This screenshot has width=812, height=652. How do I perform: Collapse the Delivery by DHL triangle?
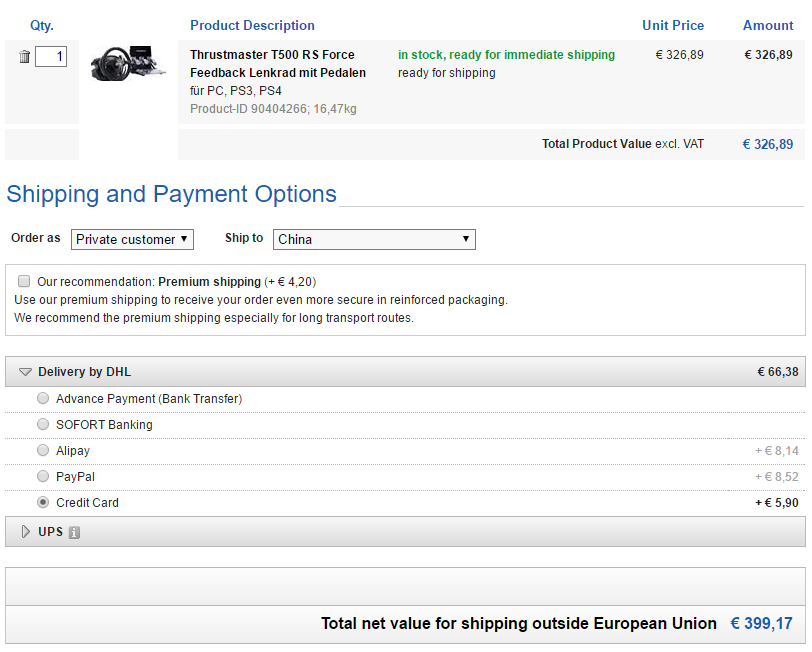[25, 372]
